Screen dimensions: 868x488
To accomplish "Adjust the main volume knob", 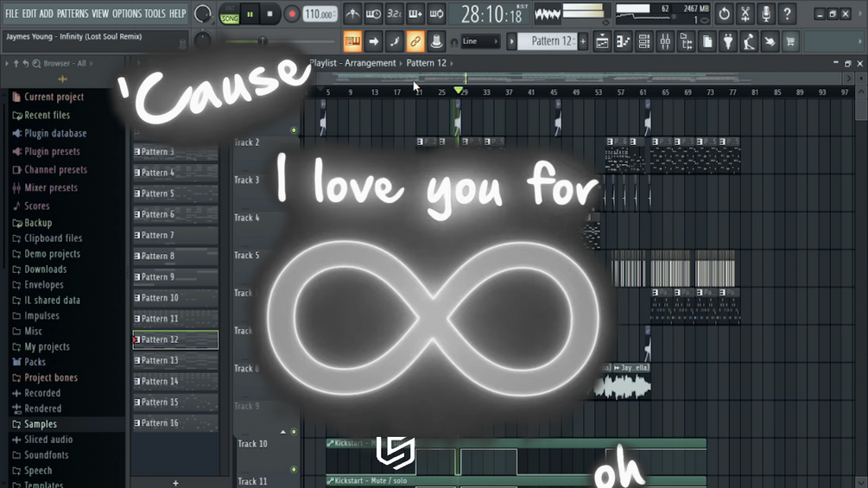I will pyautogui.click(x=203, y=14).
